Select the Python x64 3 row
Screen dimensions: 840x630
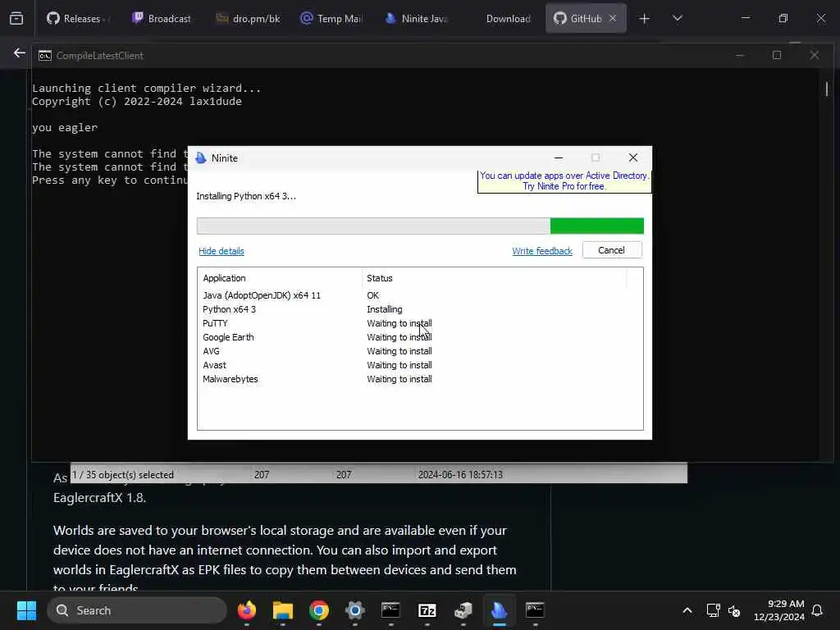click(420, 309)
